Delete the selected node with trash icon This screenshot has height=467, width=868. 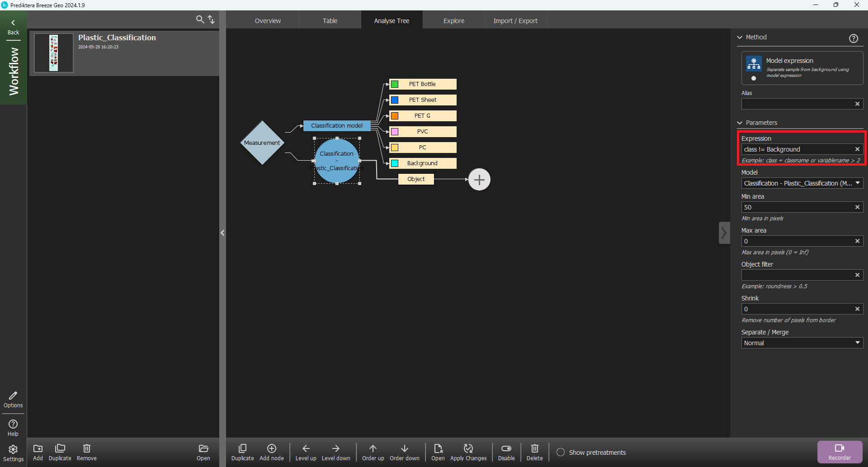pyautogui.click(x=534, y=448)
